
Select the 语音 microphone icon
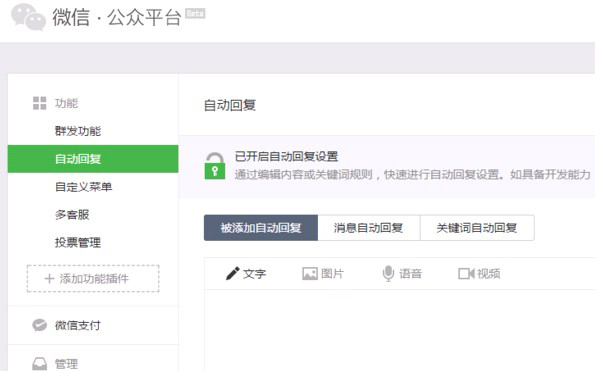pyautogui.click(x=388, y=274)
